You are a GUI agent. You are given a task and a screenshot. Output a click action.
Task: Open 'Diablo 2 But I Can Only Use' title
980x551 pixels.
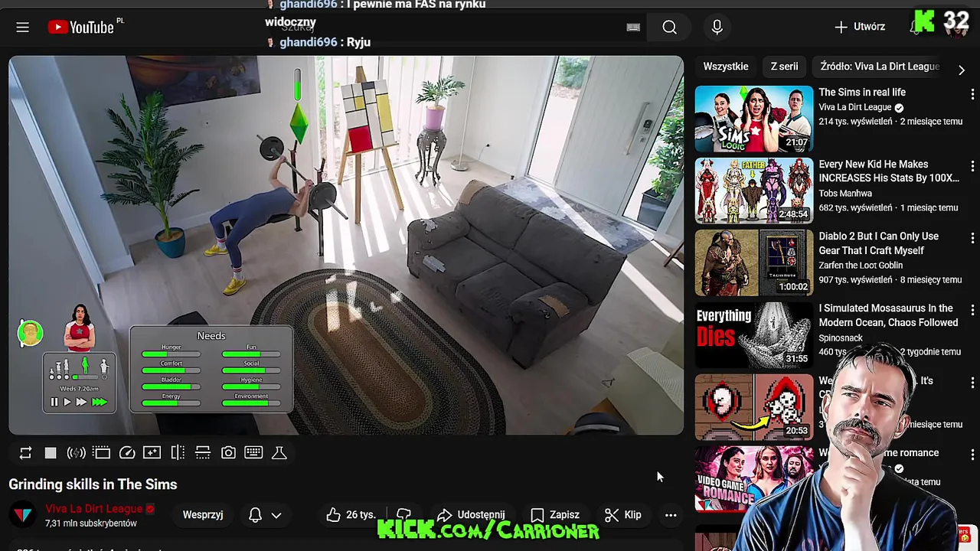[879, 243]
